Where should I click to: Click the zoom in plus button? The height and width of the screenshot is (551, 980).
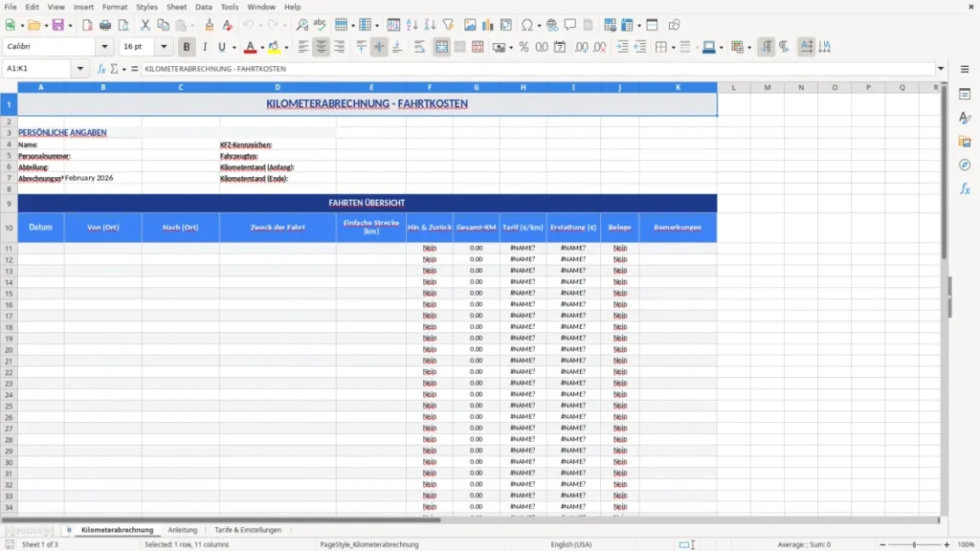947,544
